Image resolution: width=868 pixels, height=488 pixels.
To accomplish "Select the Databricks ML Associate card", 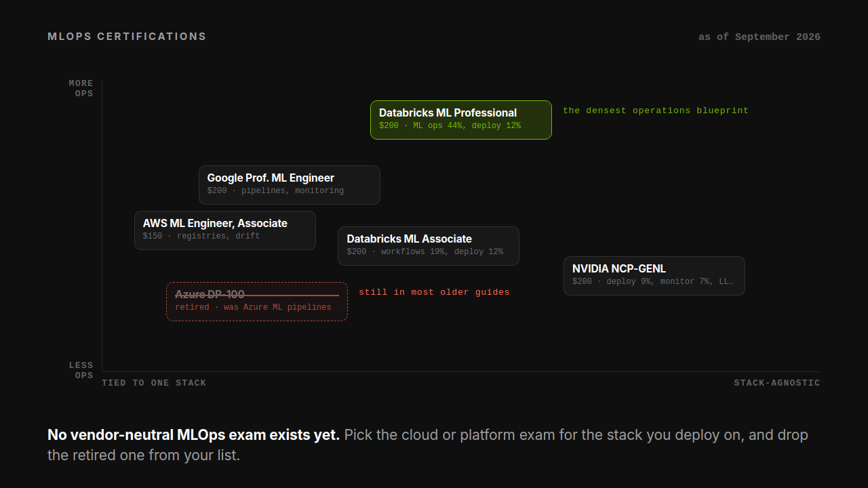I will pos(429,246).
